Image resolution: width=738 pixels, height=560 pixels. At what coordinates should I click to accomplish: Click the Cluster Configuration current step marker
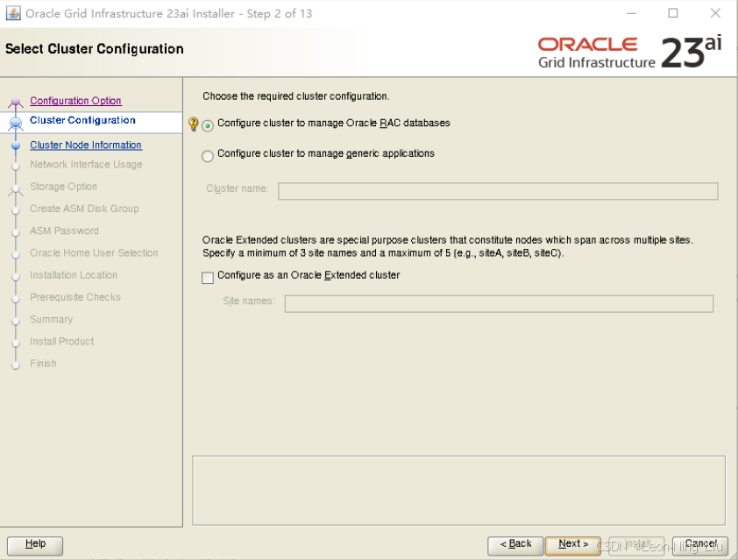16,123
